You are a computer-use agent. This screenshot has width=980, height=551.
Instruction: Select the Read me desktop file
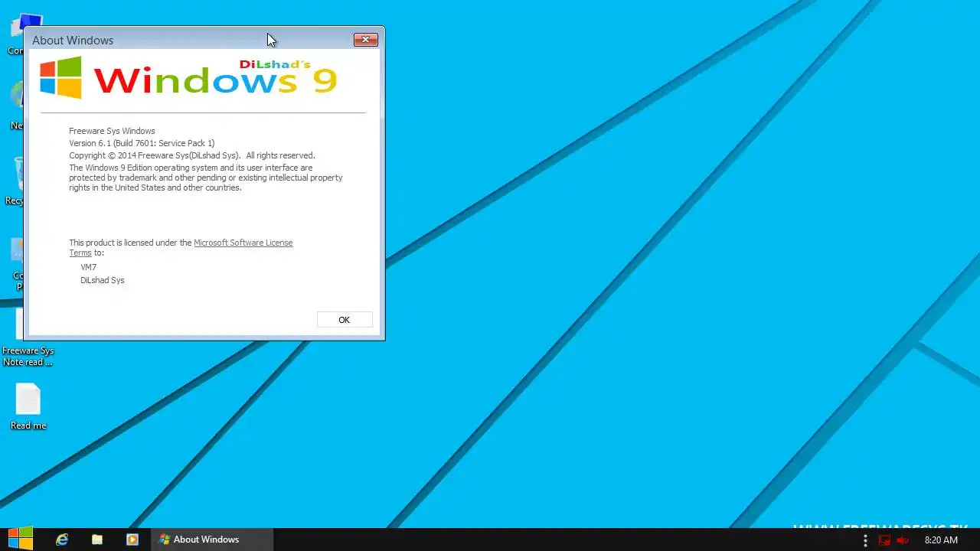click(x=28, y=406)
